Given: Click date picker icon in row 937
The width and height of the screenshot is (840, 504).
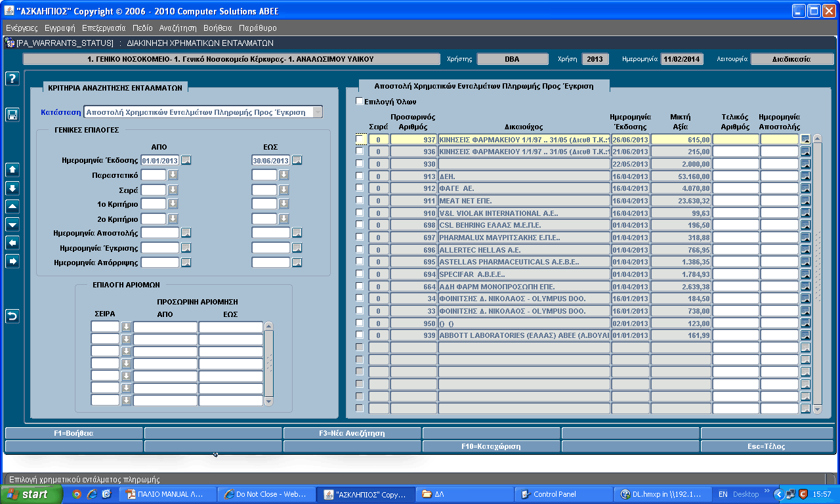Looking at the screenshot, I should pyautogui.click(x=806, y=139).
